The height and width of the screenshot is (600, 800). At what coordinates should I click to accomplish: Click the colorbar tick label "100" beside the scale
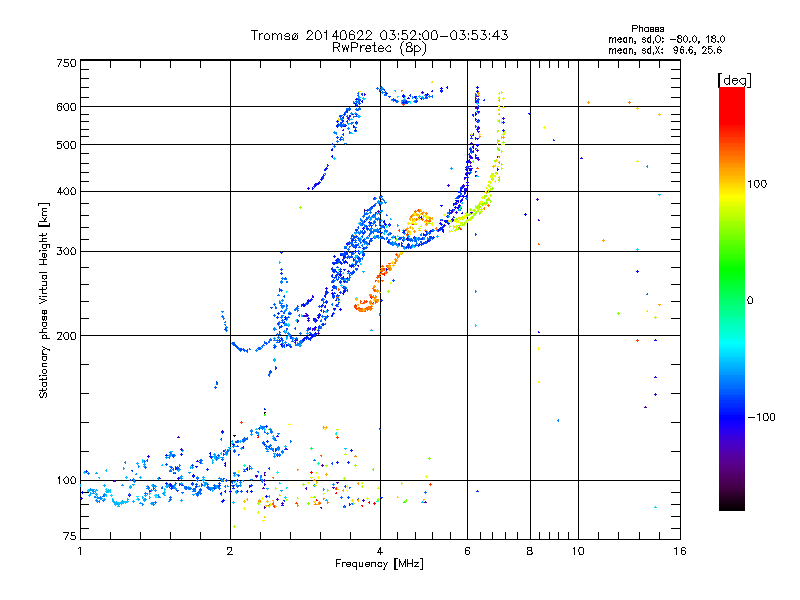click(757, 184)
